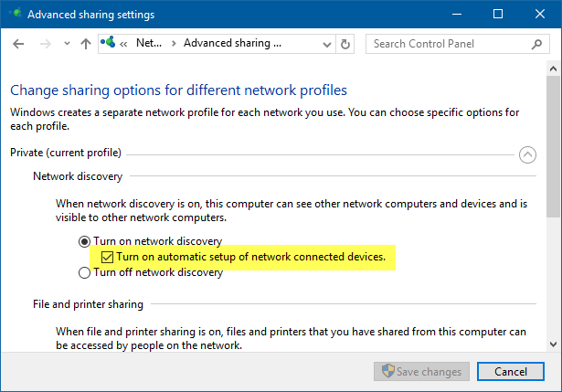
Task: Go up one level with up arrow
Action: click(x=86, y=44)
